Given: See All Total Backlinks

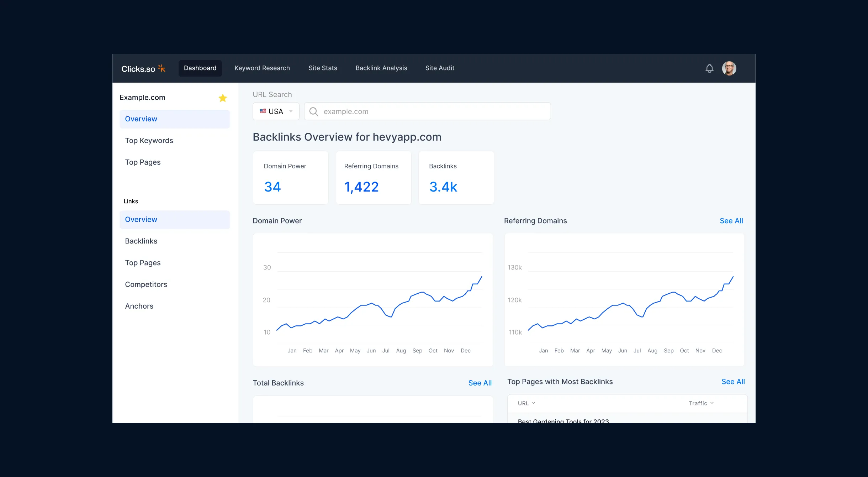Looking at the screenshot, I should tap(480, 383).
